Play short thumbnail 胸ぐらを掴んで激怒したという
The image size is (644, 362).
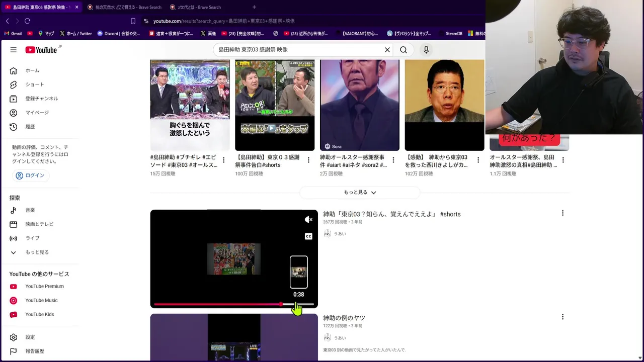(x=190, y=105)
